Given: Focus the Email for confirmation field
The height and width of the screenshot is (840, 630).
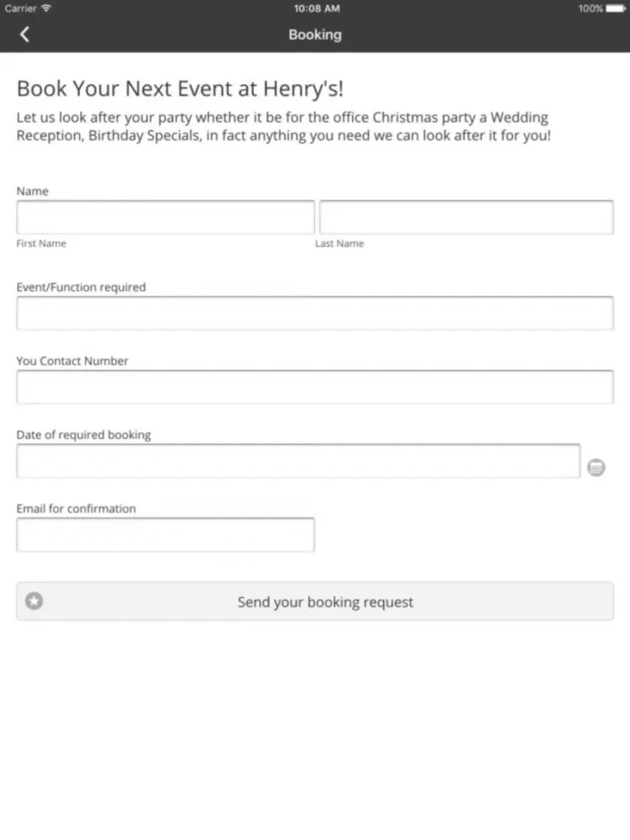Looking at the screenshot, I should click(x=165, y=534).
